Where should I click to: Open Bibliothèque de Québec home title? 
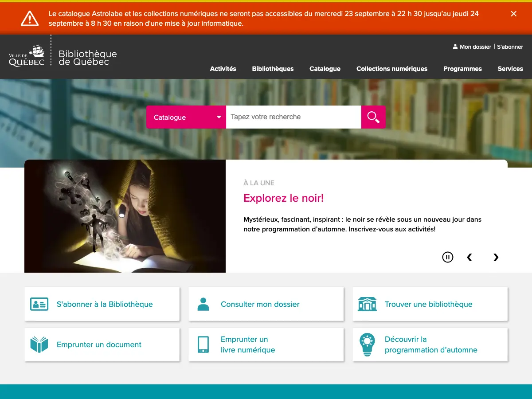coord(88,58)
